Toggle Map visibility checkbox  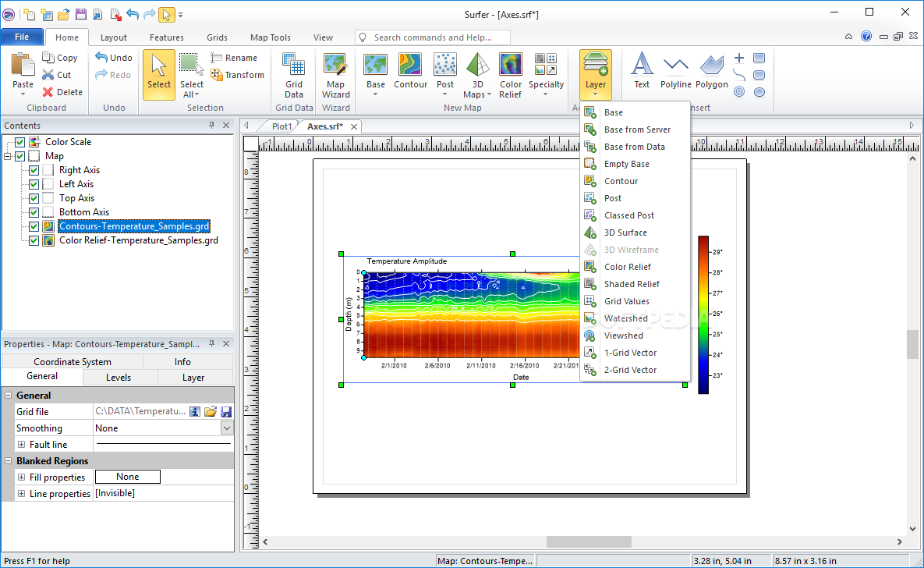(x=20, y=156)
